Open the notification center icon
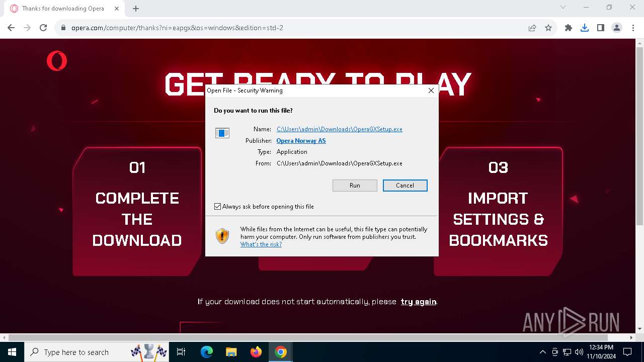The height and width of the screenshot is (362, 644). click(627, 352)
